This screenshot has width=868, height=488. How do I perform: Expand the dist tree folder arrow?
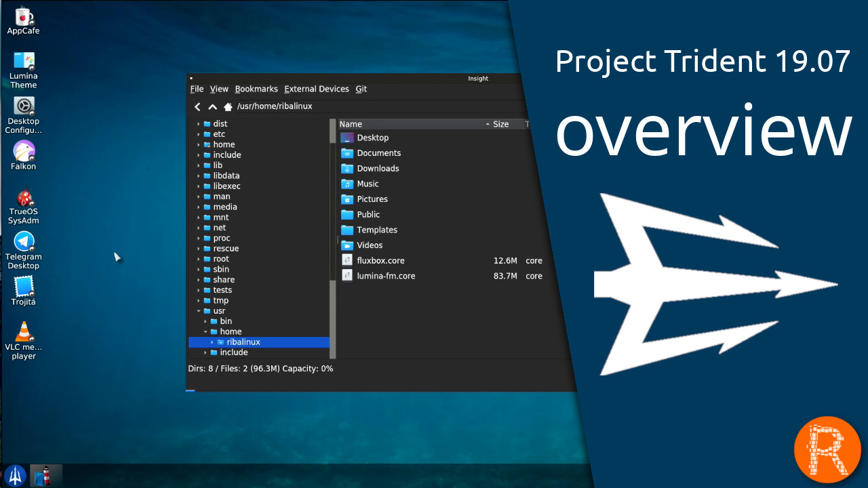coord(199,124)
